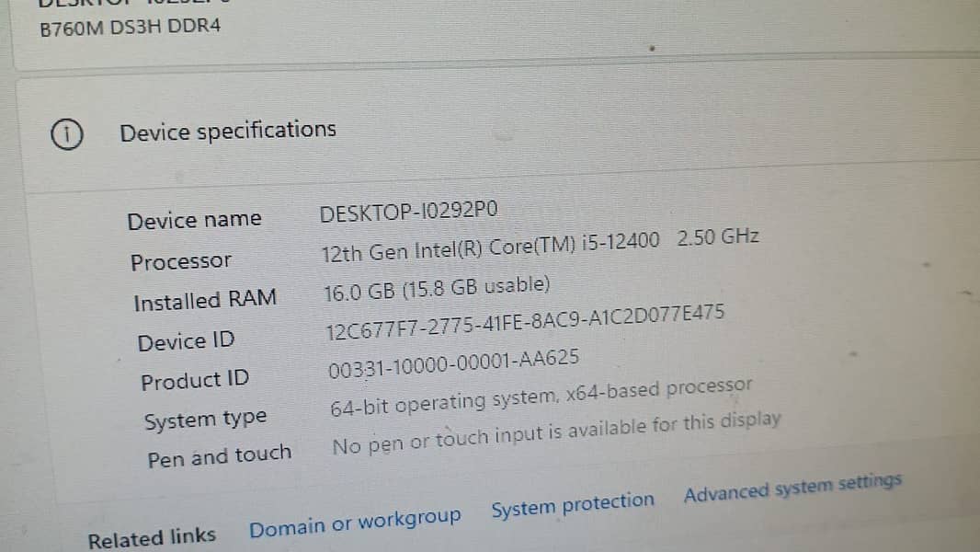Select the 12th Gen Intel Core i5-12400 value
The image size is (980, 552).
point(540,246)
